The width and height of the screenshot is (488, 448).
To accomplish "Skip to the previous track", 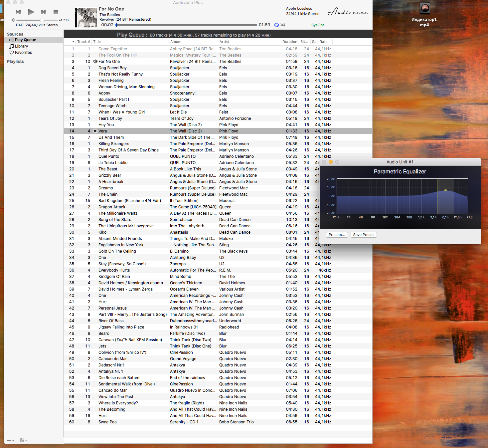I will point(18,12).
